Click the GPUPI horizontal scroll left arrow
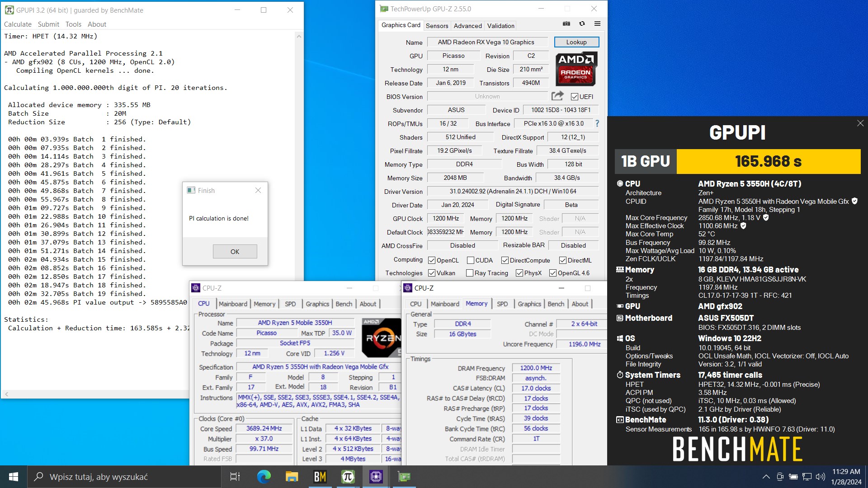The height and width of the screenshot is (488, 868). (x=6, y=394)
